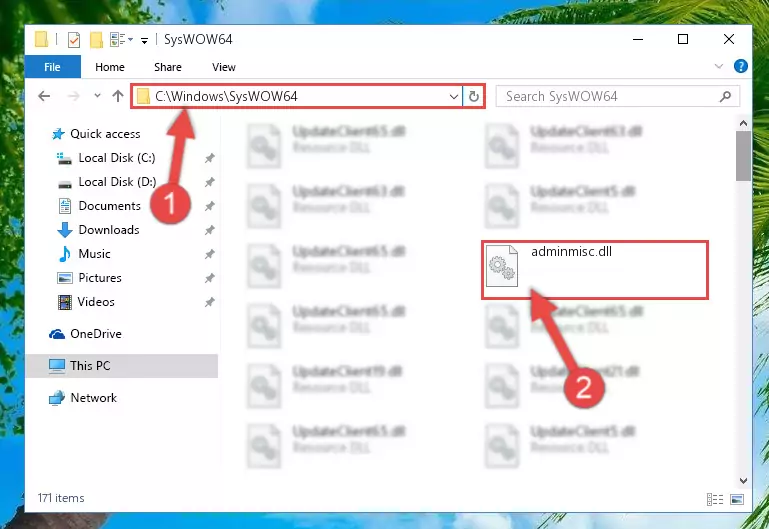The image size is (769, 529).
Task: Refresh the SysWOW64 folder
Action: (473, 97)
